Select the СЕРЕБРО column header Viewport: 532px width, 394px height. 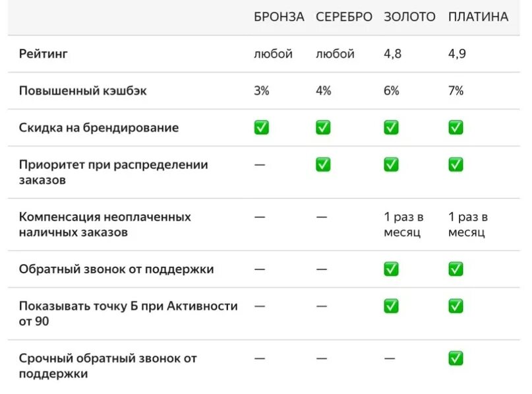(x=344, y=16)
